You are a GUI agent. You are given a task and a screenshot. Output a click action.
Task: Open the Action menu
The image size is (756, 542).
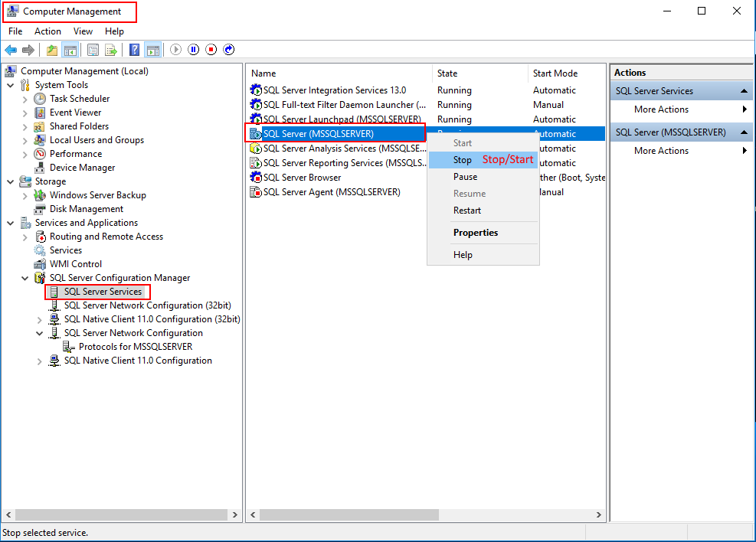point(47,31)
